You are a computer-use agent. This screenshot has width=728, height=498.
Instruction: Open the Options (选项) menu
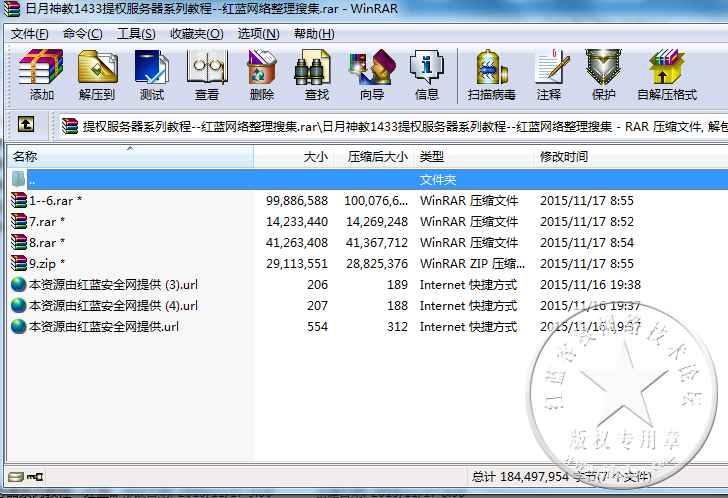point(258,34)
